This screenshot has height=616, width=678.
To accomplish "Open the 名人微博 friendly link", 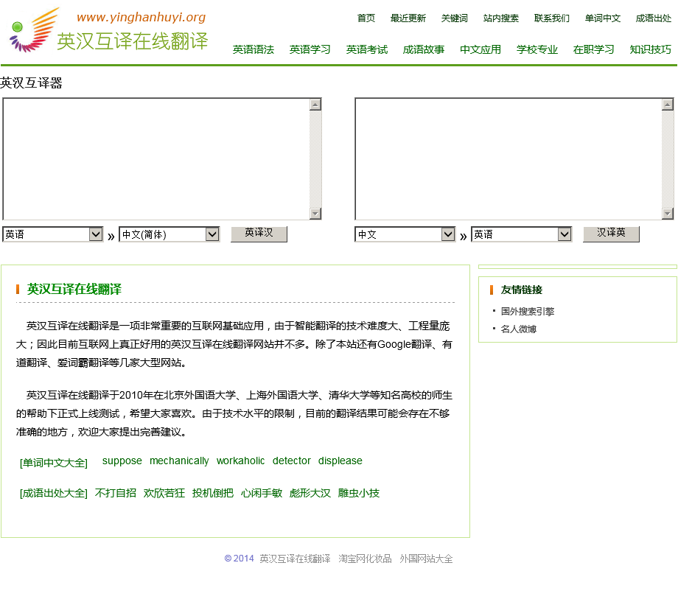I will tap(518, 329).
